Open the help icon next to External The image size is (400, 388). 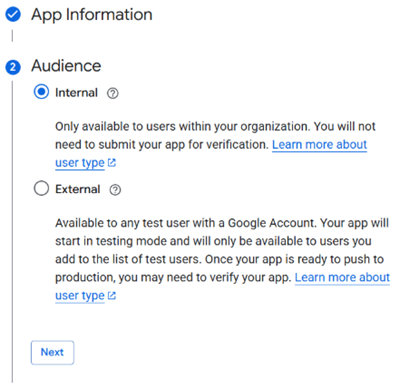(x=115, y=190)
